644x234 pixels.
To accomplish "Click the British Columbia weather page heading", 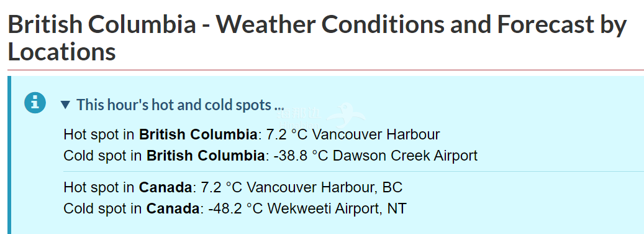I will (317, 38).
